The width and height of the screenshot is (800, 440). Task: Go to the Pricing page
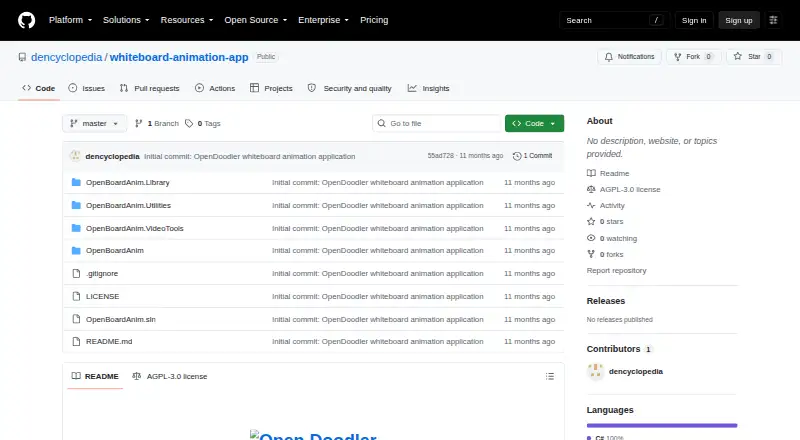tap(374, 20)
